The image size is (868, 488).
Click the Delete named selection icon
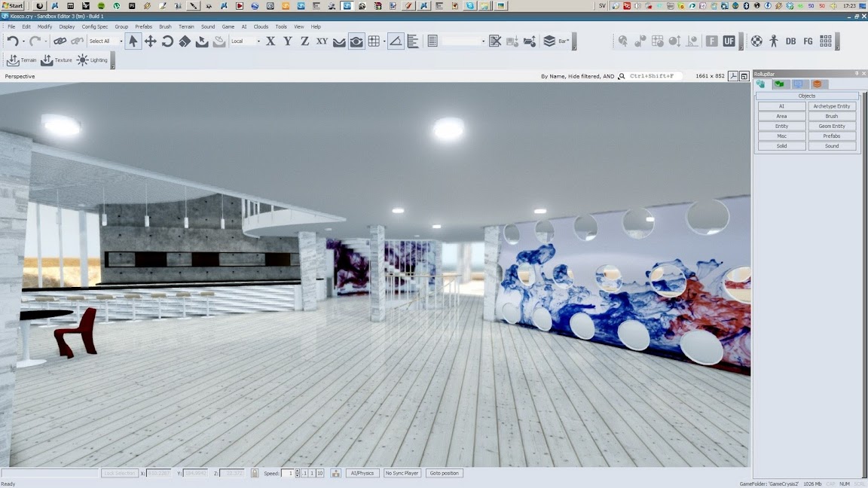click(x=495, y=41)
